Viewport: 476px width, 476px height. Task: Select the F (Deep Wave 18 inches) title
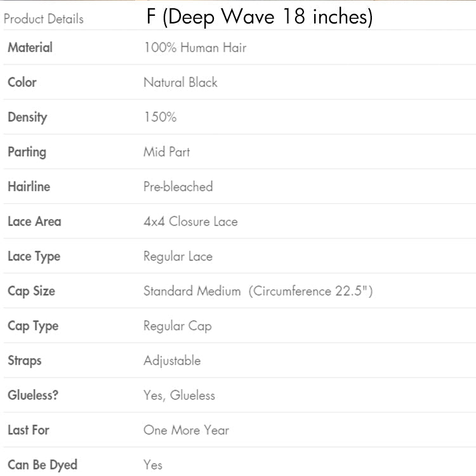(260, 17)
